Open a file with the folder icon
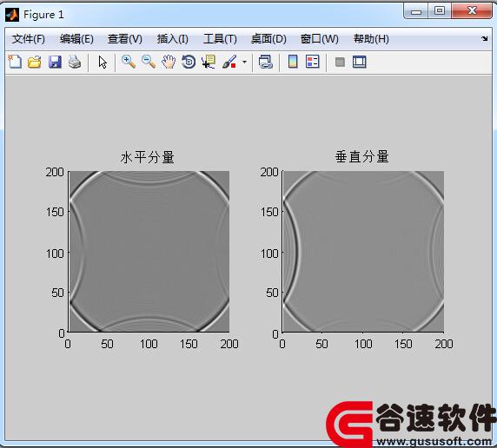 point(35,62)
